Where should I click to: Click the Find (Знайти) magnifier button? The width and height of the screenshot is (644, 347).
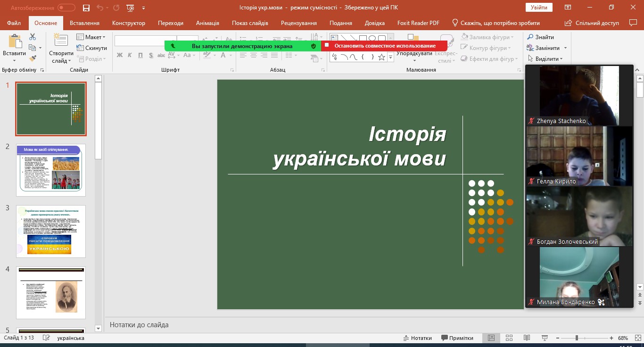tap(540, 37)
